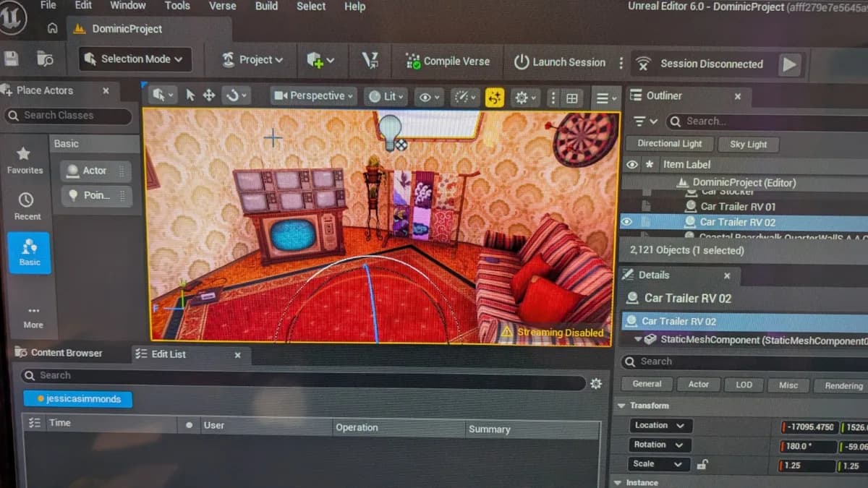The height and width of the screenshot is (488, 868).
Task: Open the Location type dropdown
Action: click(660, 426)
